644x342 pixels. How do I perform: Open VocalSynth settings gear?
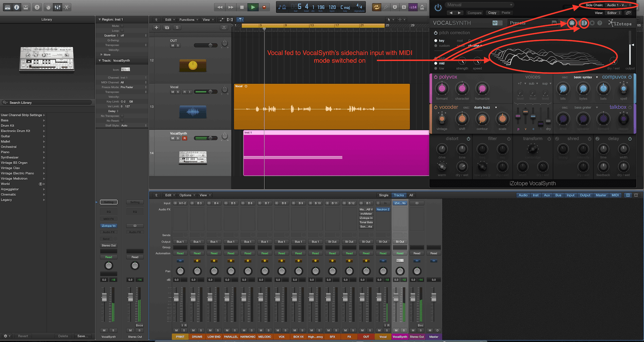(592, 23)
